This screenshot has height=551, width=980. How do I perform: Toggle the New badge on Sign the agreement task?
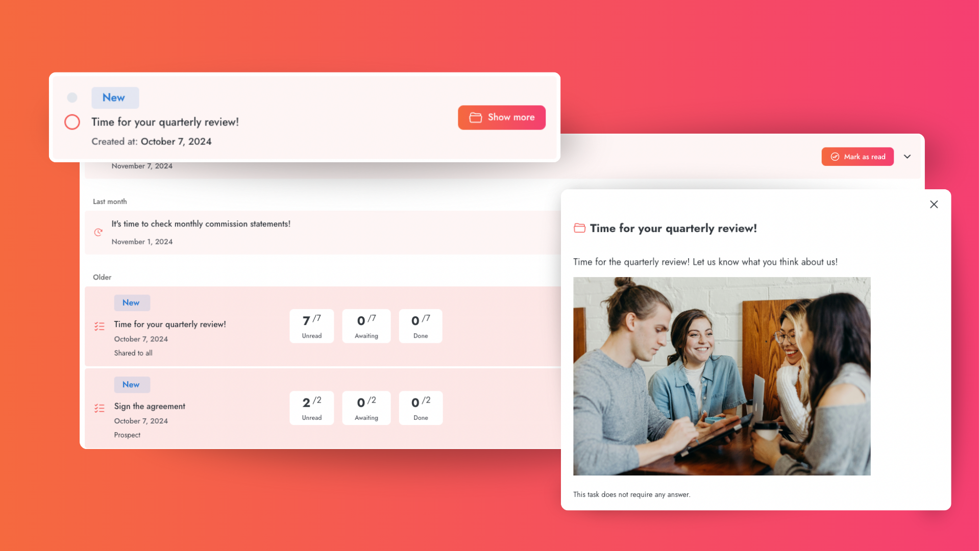tap(130, 384)
